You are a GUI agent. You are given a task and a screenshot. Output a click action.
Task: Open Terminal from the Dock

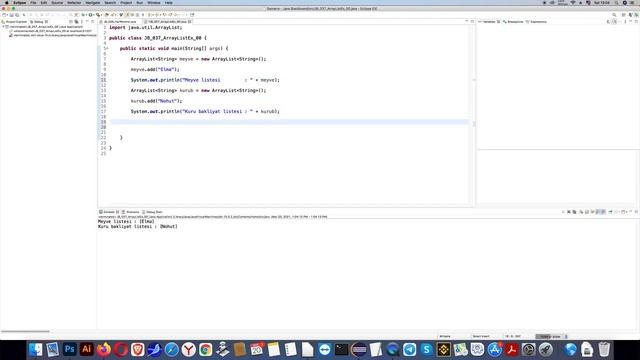pyautogui.click(x=341, y=349)
